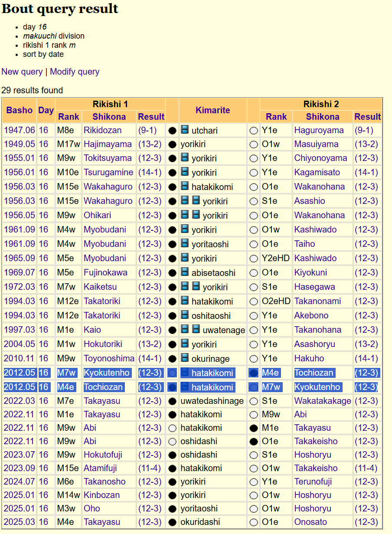The image size is (392, 534).
Task: Open Taiho rikishi page
Action: tap(305, 244)
